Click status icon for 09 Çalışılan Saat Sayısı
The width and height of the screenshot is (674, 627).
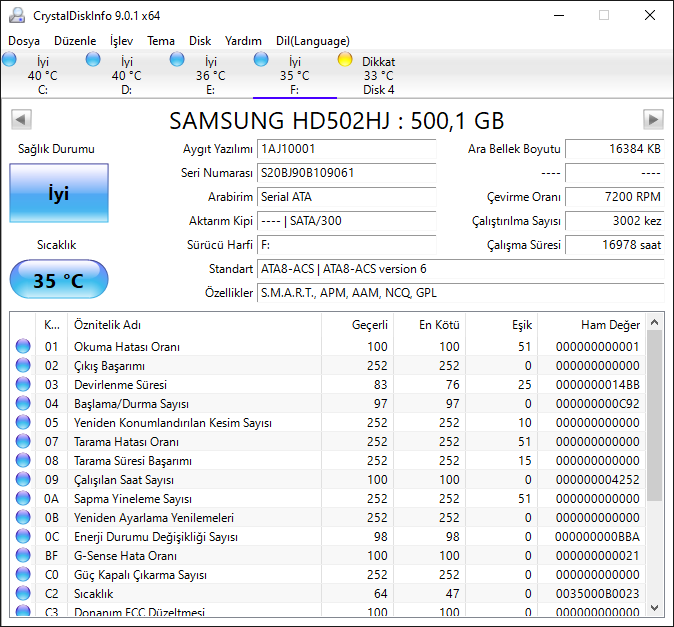23,479
